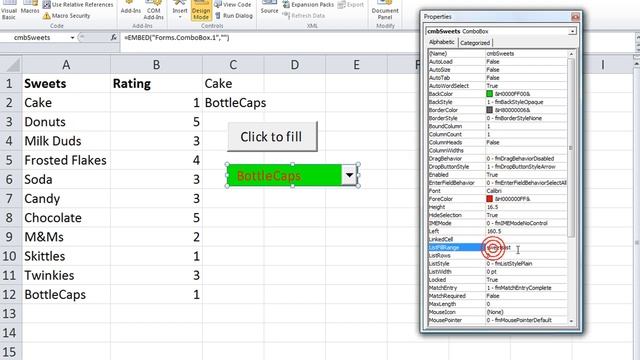Click the BackColor green swatch
Screen dimensions: 640x360
tap(489, 94)
